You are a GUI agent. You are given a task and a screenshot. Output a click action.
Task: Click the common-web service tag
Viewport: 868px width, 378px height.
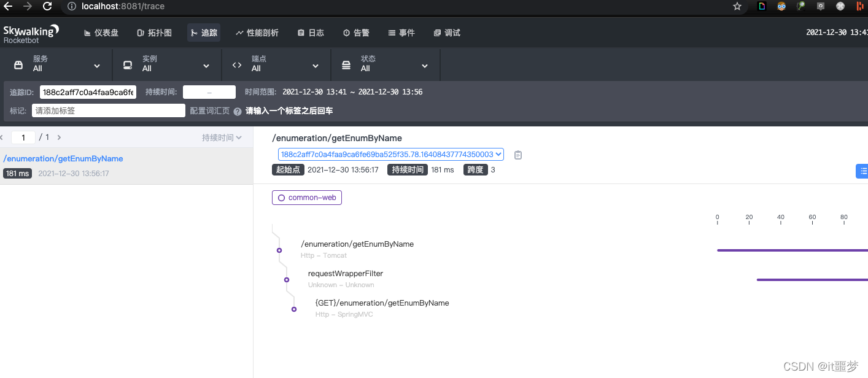(x=307, y=198)
